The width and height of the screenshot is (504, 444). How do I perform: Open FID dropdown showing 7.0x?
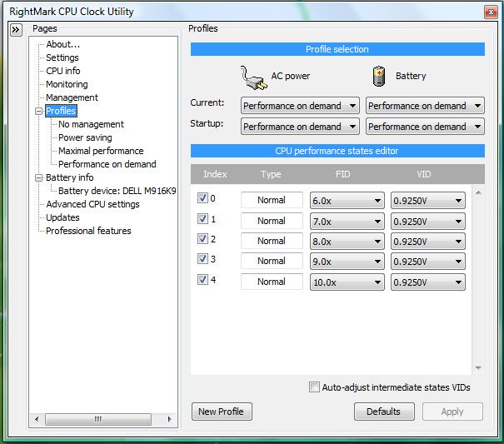point(347,222)
